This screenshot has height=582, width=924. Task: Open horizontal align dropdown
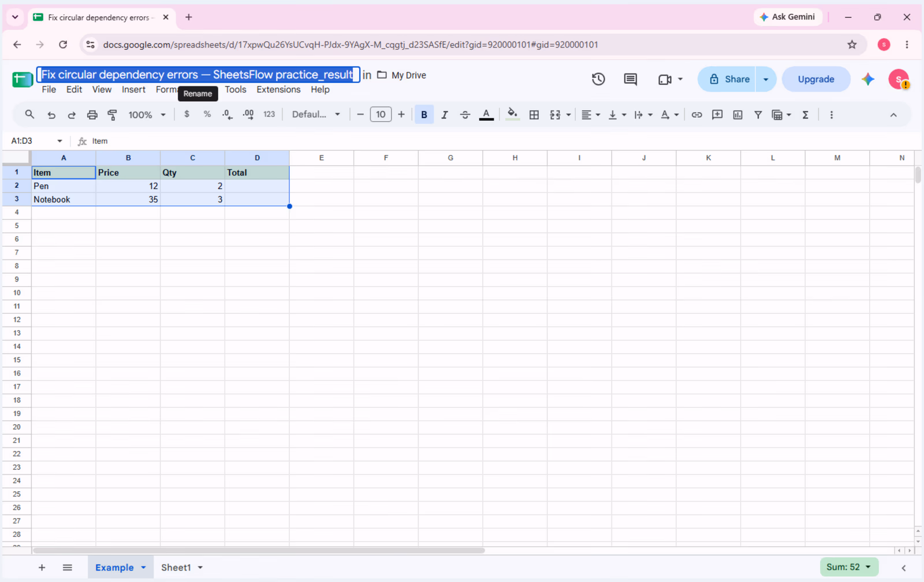point(590,114)
